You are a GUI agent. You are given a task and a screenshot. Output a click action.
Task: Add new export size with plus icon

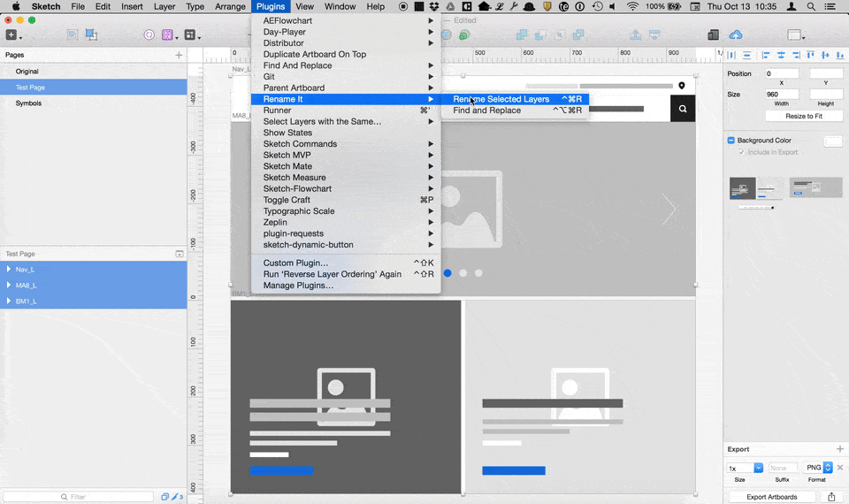[x=840, y=449]
